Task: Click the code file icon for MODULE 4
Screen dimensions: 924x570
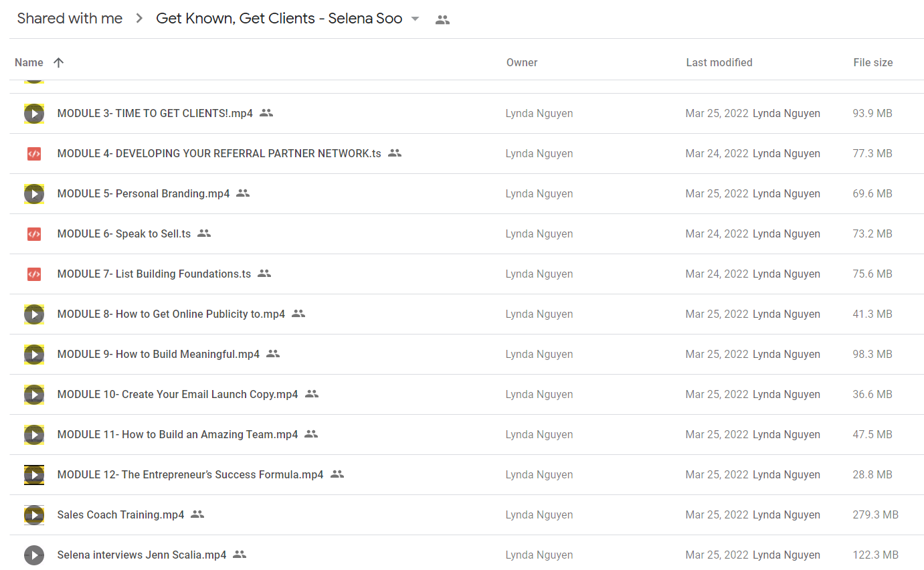Action: point(34,154)
